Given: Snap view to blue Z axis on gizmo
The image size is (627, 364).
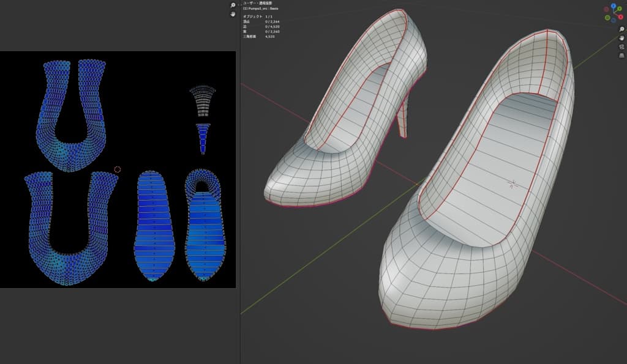Looking at the screenshot, I should pyautogui.click(x=614, y=6).
